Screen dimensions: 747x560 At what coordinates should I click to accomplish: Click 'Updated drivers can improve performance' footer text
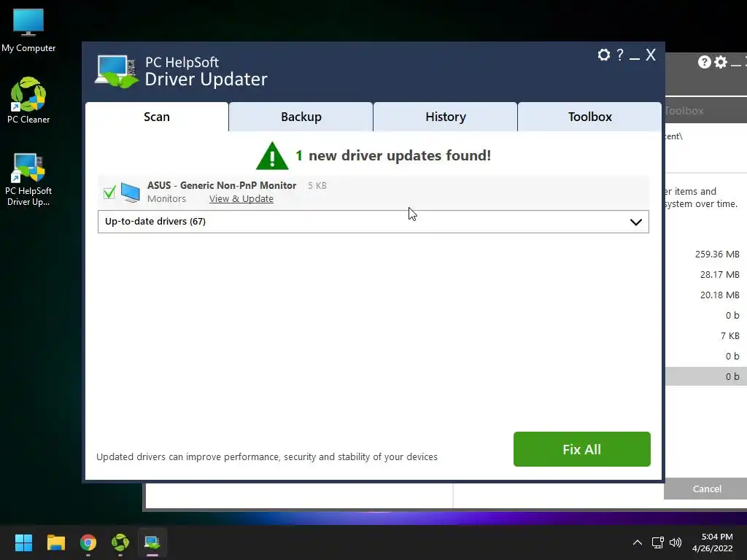pyautogui.click(x=267, y=456)
